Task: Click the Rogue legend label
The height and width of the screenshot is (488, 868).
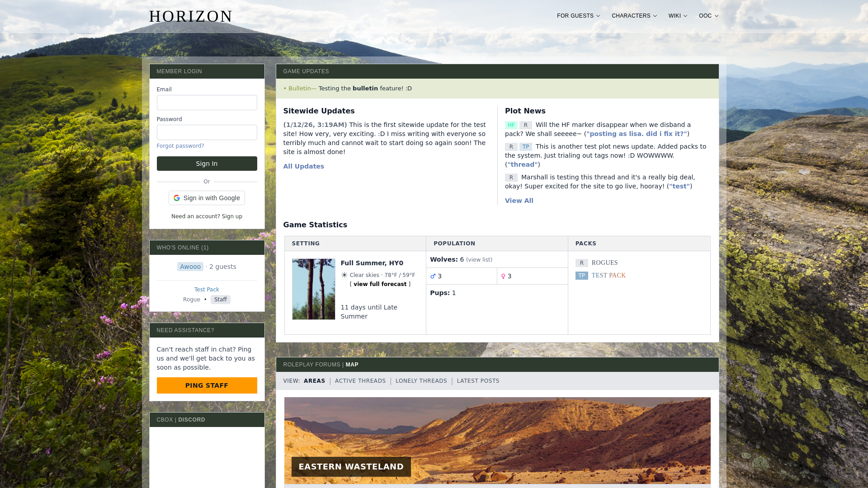Action: click(192, 300)
